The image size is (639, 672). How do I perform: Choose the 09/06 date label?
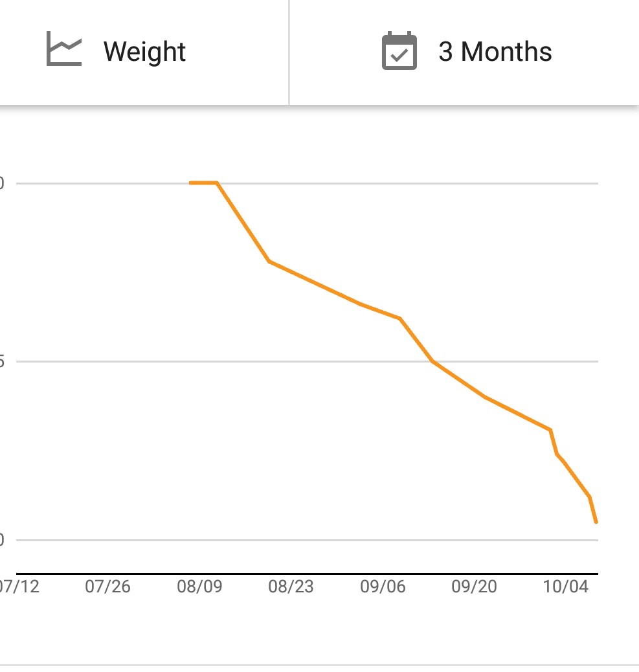(x=383, y=587)
